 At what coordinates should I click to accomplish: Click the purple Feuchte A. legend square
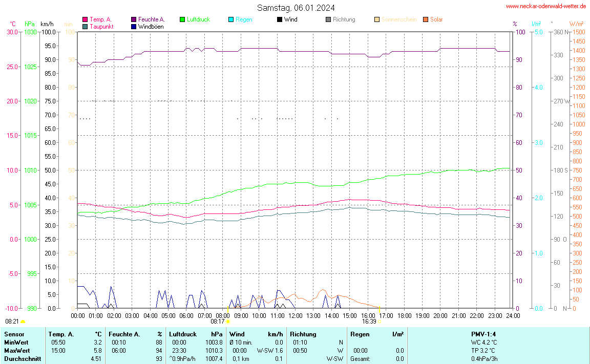pos(134,20)
